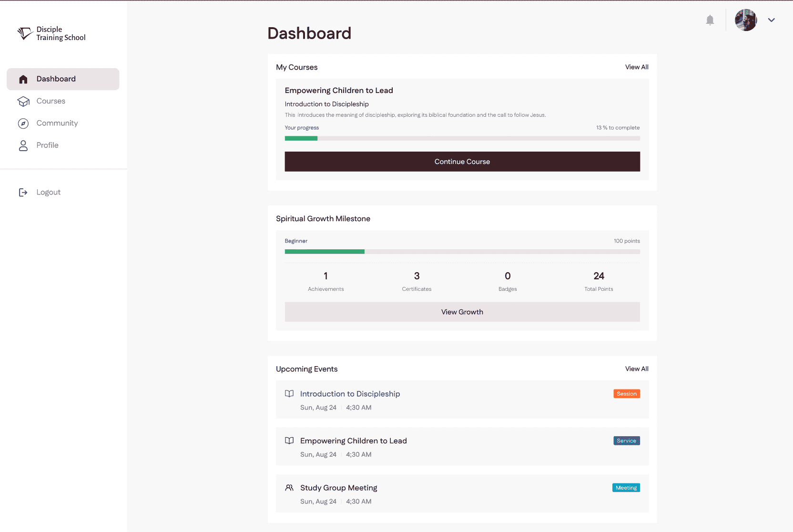Viewport: 793px width, 532px height.
Task: Click the Profile person icon
Action: click(23, 145)
